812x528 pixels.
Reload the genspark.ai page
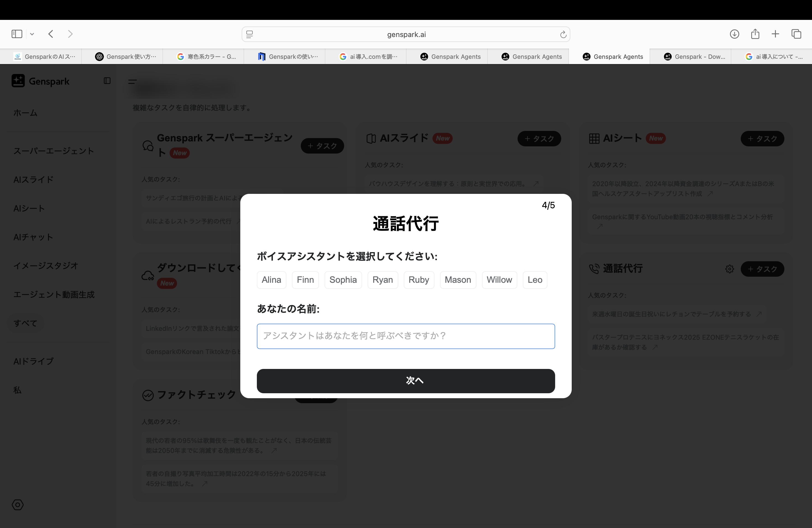tap(563, 34)
